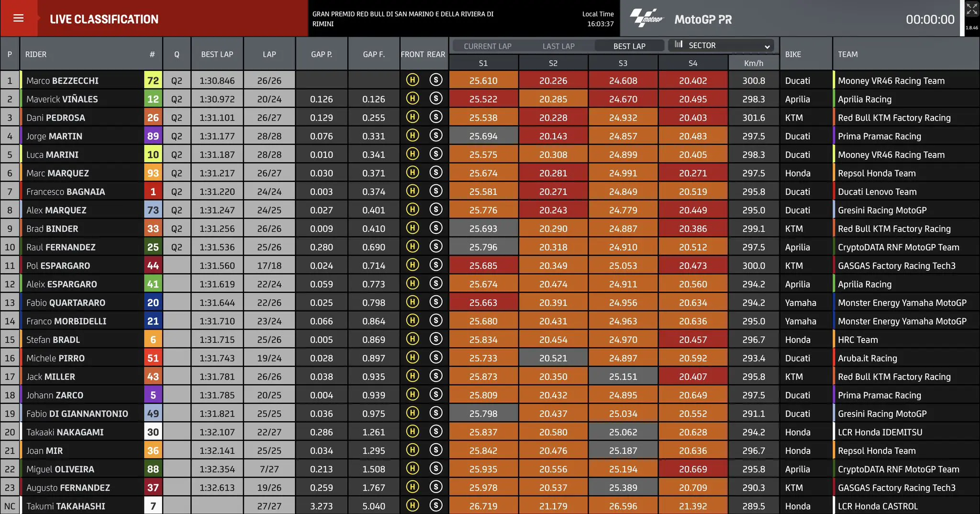Click Marini's rear tyre S icon
The height and width of the screenshot is (514, 980).
pos(435,154)
